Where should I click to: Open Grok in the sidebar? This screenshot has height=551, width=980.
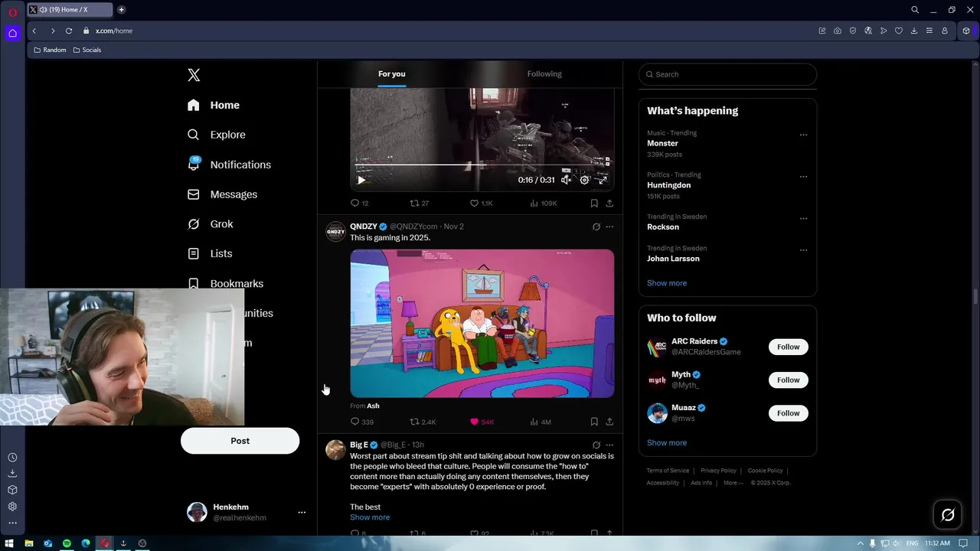pyautogui.click(x=211, y=224)
